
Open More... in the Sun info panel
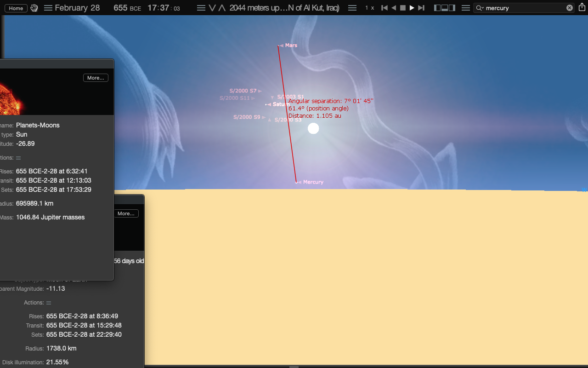(x=96, y=78)
